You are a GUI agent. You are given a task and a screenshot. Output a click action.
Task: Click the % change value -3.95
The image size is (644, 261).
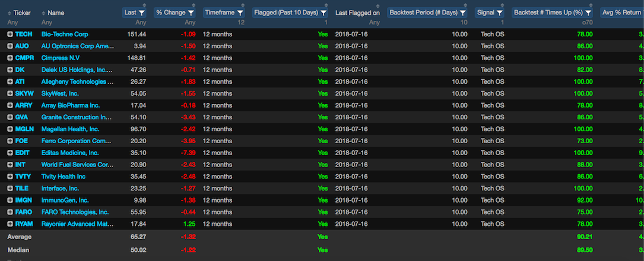click(x=189, y=141)
